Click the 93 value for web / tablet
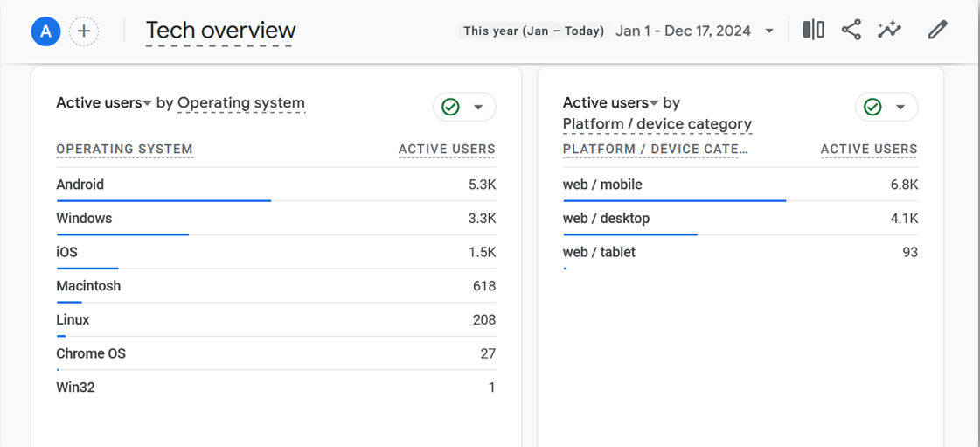The image size is (980, 447). [910, 253]
